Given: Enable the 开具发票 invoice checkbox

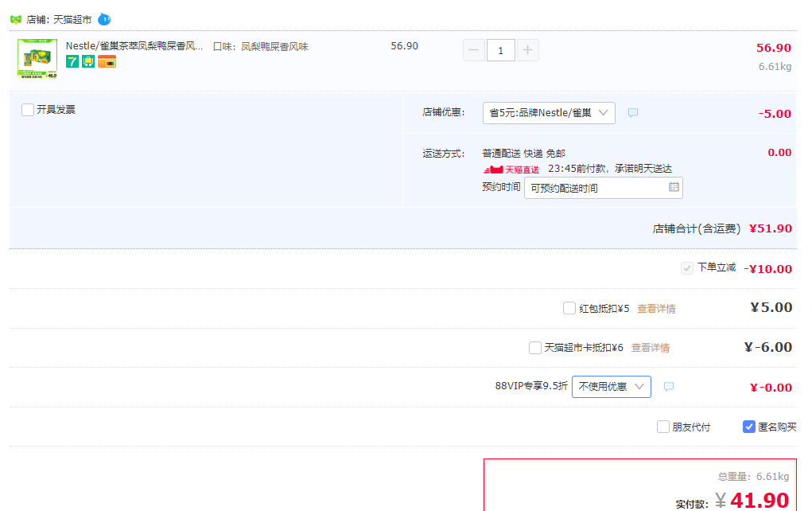Looking at the screenshot, I should click(x=28, y=109).
